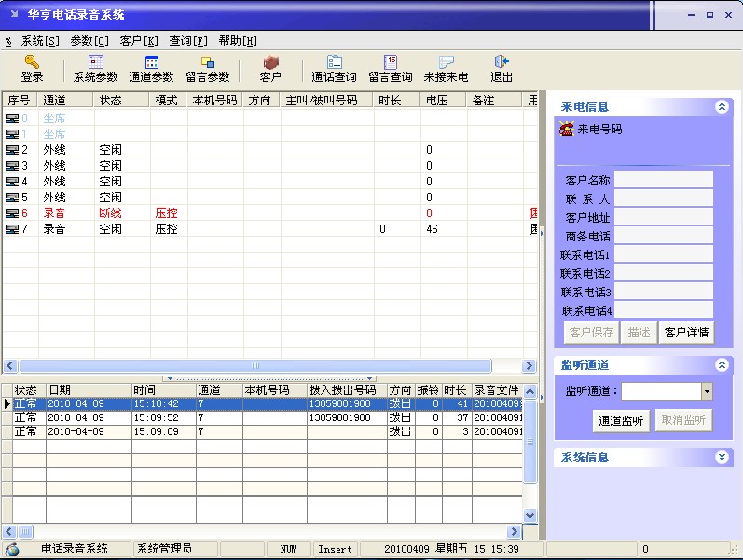Collapse the 监听通道 panel

(721, 364)
